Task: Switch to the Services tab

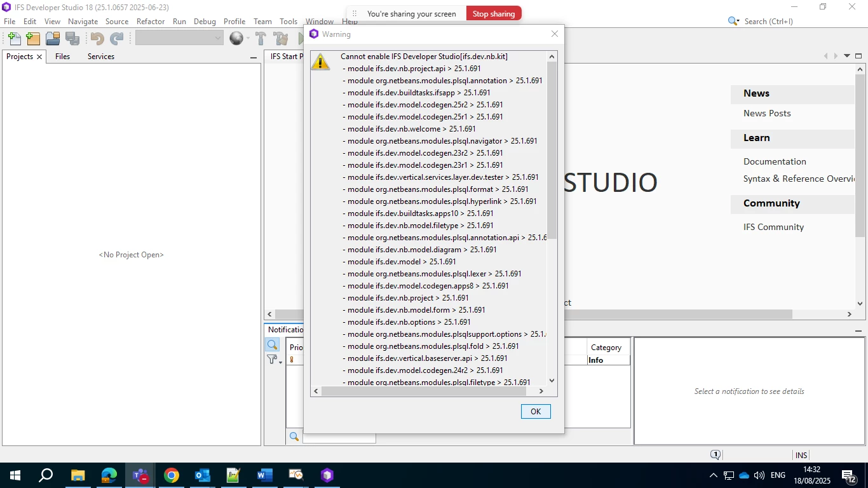Action: [101, 57]
